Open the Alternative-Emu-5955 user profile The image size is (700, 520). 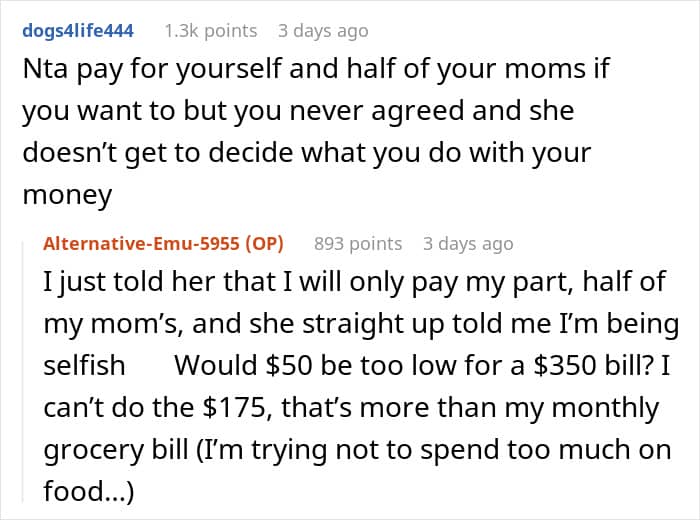coord(142,244)
